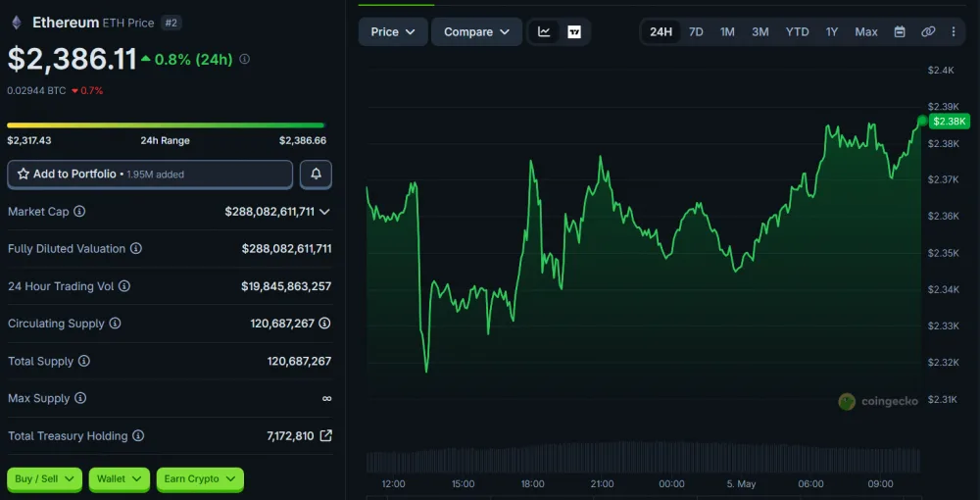
Task: Open the Fully Diluted Valuation info icon
Action: click(x=135, y=249)
